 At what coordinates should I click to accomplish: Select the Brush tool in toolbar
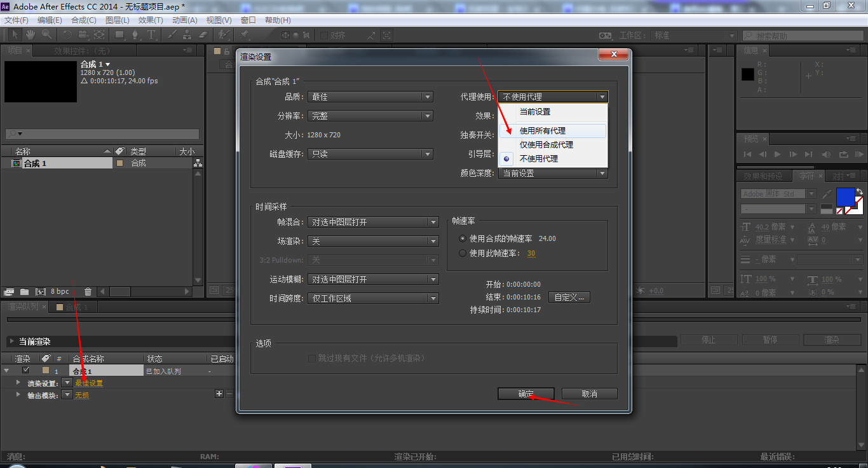point(172,35)
